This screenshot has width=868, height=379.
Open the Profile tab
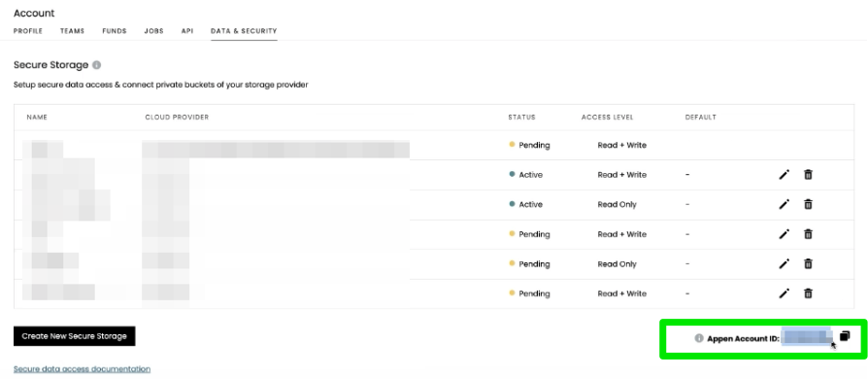pos(28,31)
